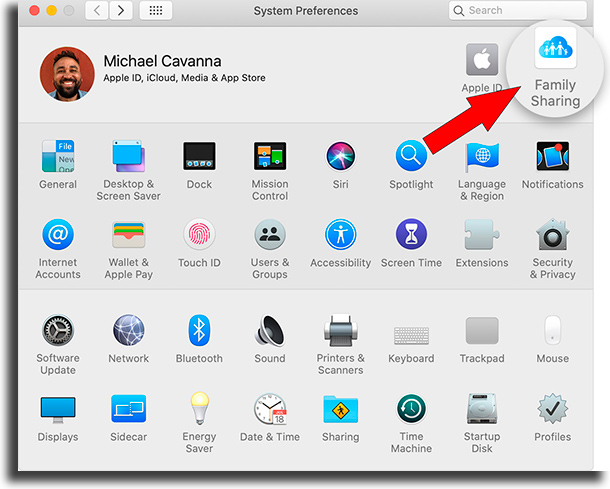The width and height of the screenshot is (610, 489).
Task: Open the Sharing preferences folder icon
Action: (340, 408)
